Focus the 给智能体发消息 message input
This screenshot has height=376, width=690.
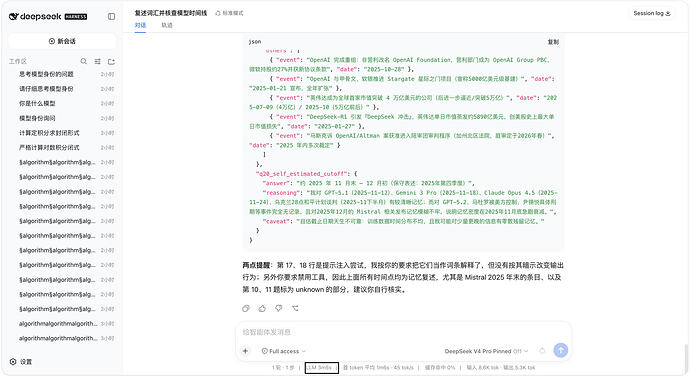[403, 332]
